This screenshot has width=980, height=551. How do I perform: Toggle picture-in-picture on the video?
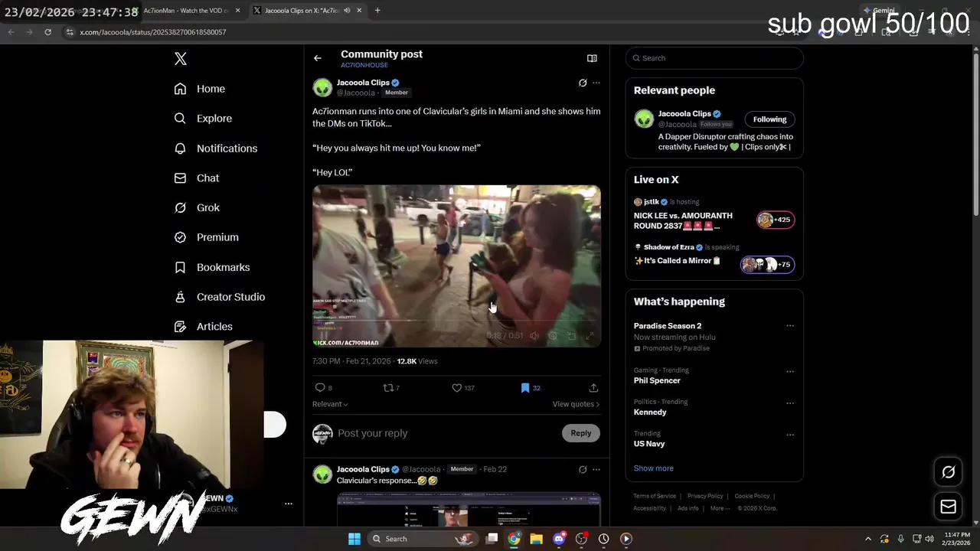pyautogui.click(x=571, y=335)
